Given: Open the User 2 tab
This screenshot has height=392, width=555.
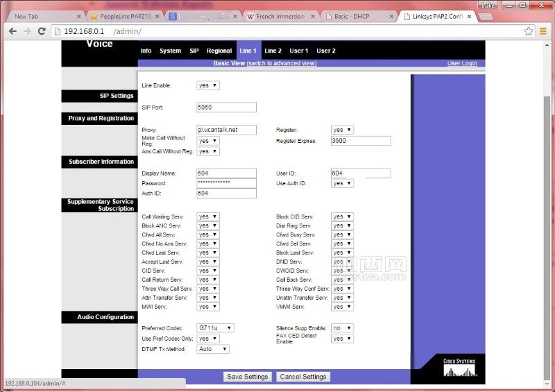Looking at the screenshot, I should pyautogui.click(x=325, y=51).
